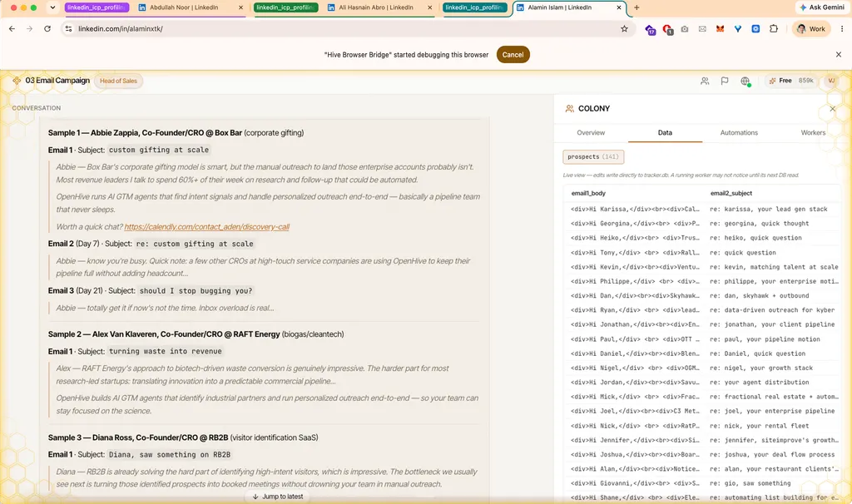The height and width of the screenshot is (504, 852).
Task: Switch to the Ali Hasnain Abro LinkedIn tab
Action: (376, 7)
